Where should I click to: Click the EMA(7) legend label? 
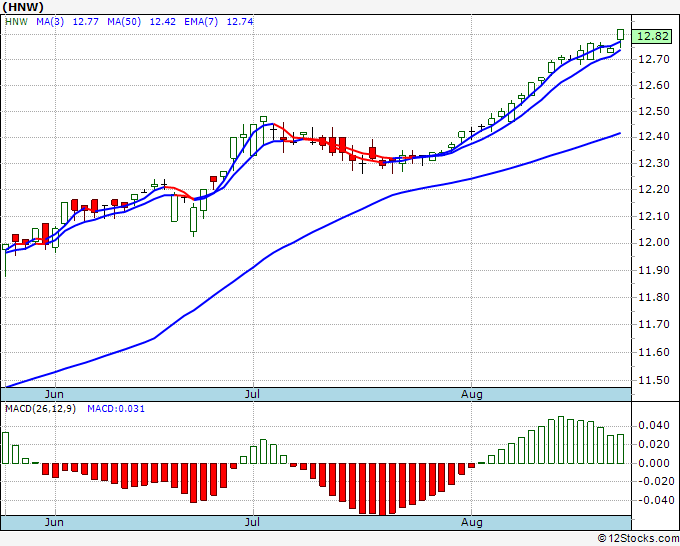pyautogui.click(x=201, y=22)
